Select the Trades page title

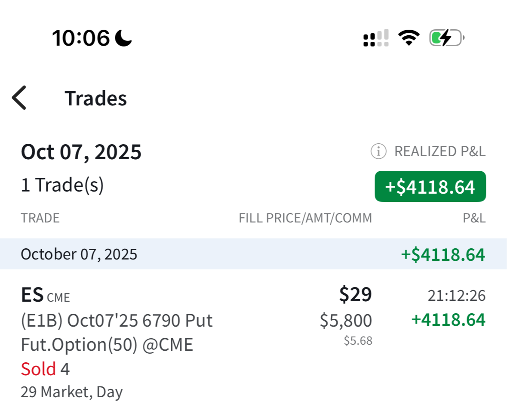(95, 99)
